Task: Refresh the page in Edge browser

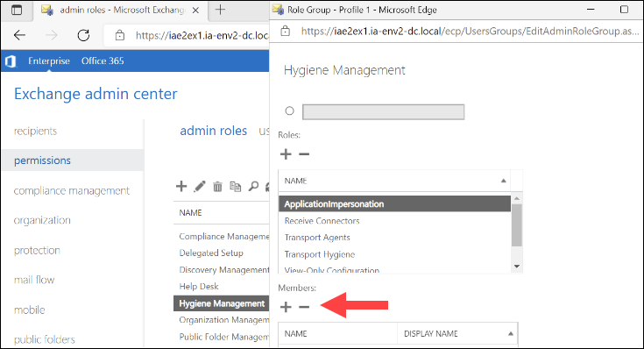Action: (83, 35)
